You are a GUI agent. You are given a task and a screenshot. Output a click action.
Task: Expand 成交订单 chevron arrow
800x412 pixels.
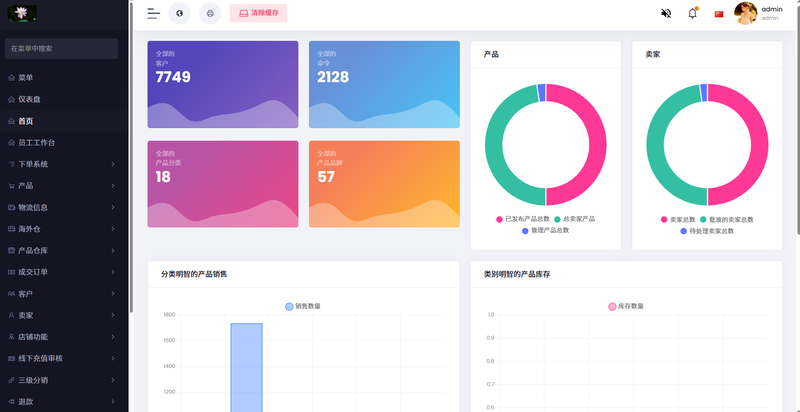tap(113, 272)
